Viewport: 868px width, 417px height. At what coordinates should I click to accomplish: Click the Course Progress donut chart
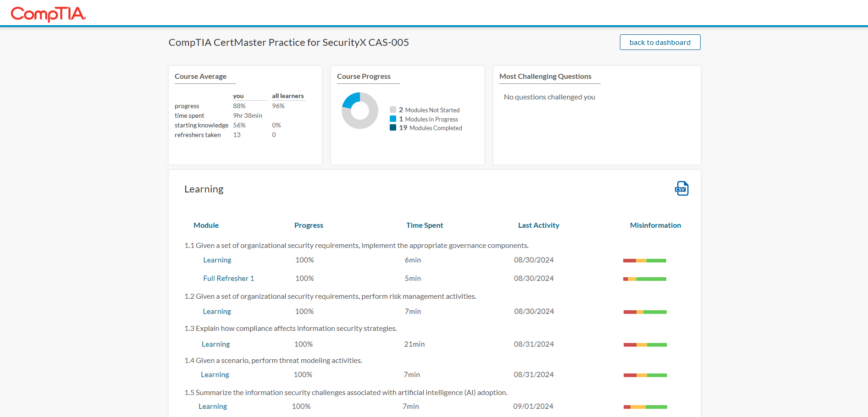pyautogui.click(x=360, y=110)
